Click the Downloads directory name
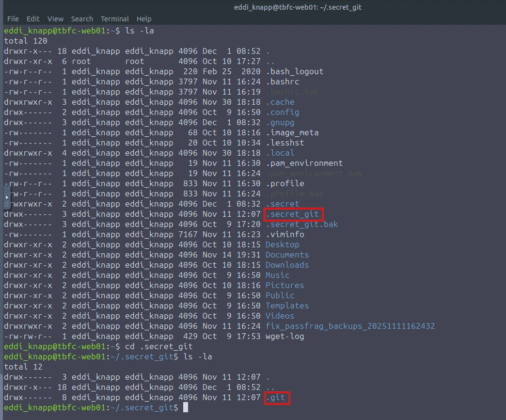 [x=287, y=265]
